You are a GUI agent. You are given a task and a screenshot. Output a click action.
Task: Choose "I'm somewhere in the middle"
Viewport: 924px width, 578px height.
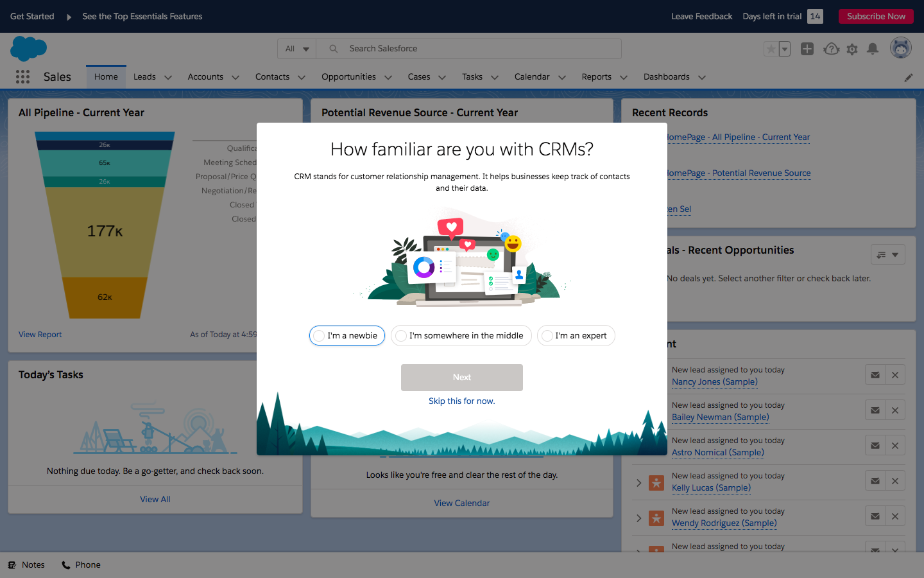click(x=461, y=336)
